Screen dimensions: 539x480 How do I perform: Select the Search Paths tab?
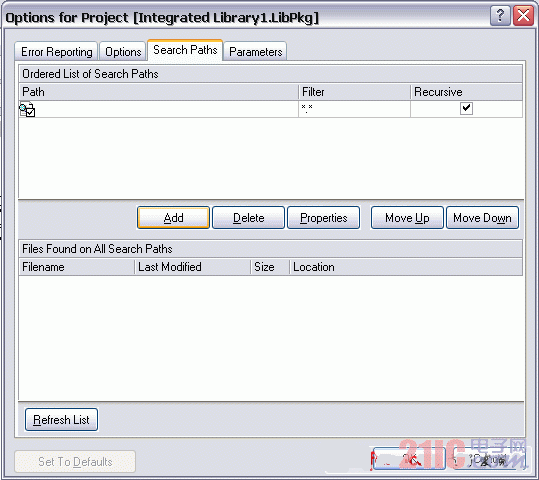(x=185, y=50)
